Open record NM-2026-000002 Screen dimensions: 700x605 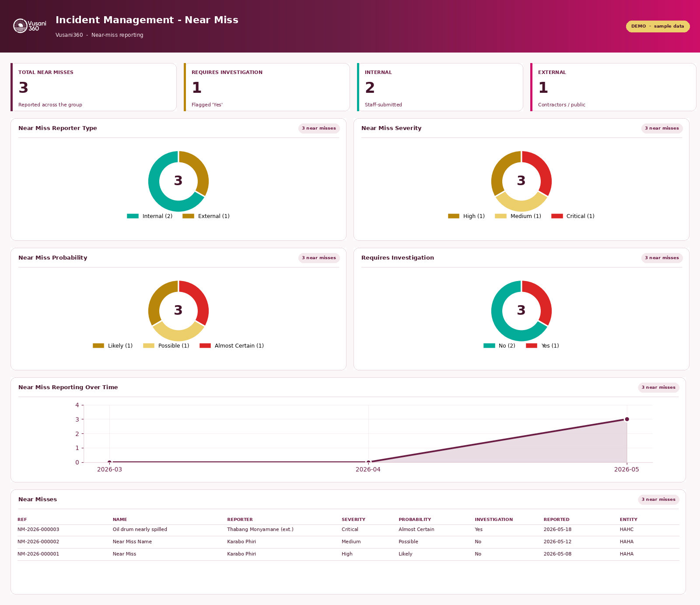38,542
